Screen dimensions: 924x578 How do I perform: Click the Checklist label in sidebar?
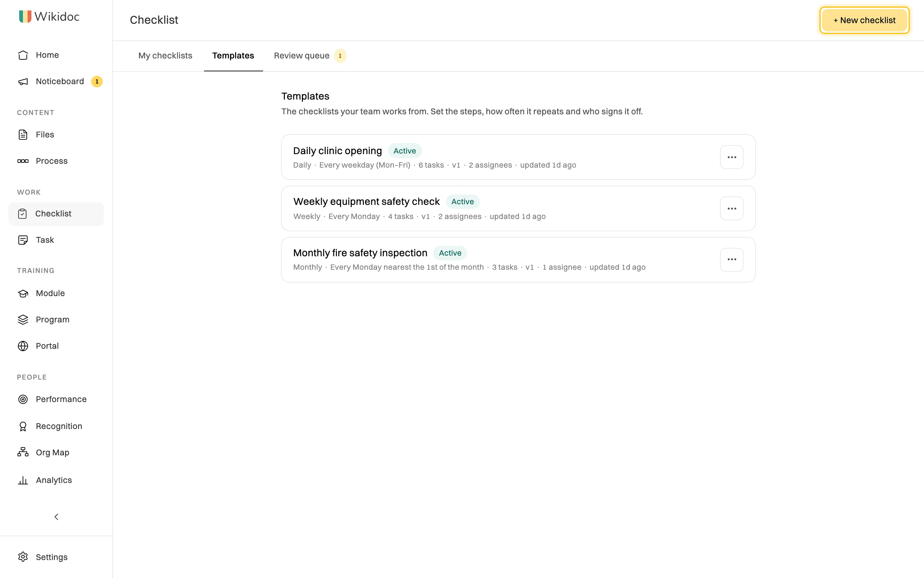coord(54,214)
